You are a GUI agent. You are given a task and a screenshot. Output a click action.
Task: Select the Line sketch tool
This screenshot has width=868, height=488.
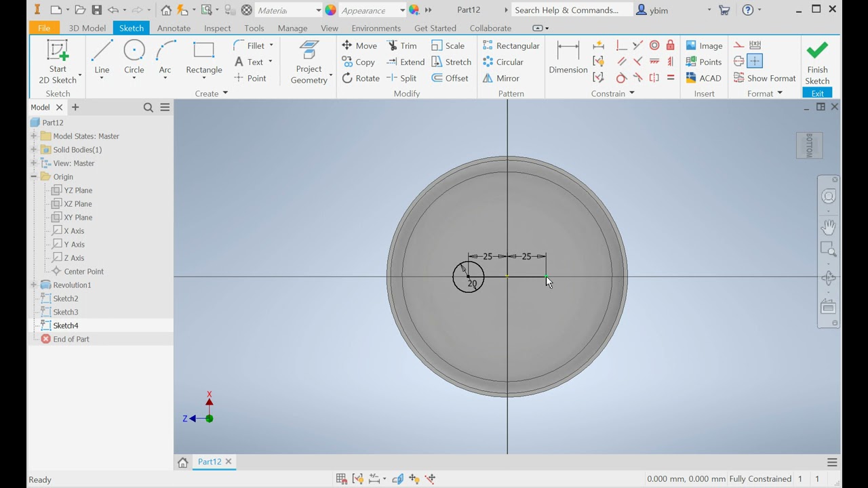(x=102, y=57)
